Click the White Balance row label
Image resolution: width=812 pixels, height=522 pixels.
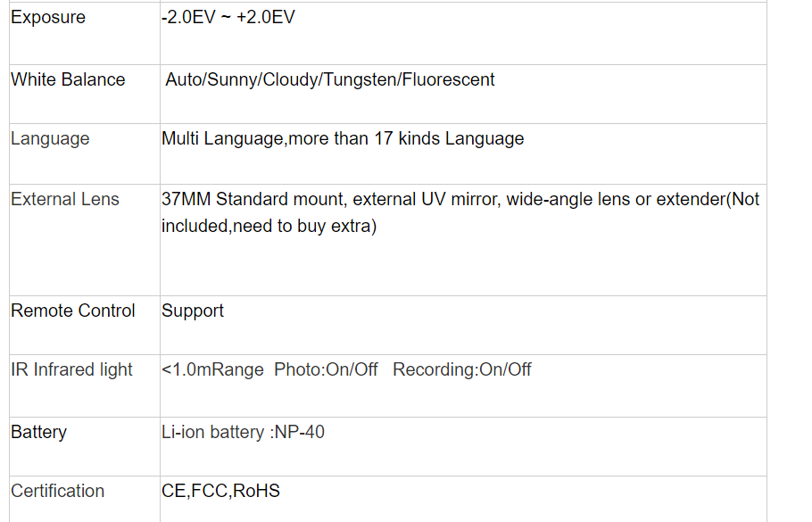tap(68, 79)
